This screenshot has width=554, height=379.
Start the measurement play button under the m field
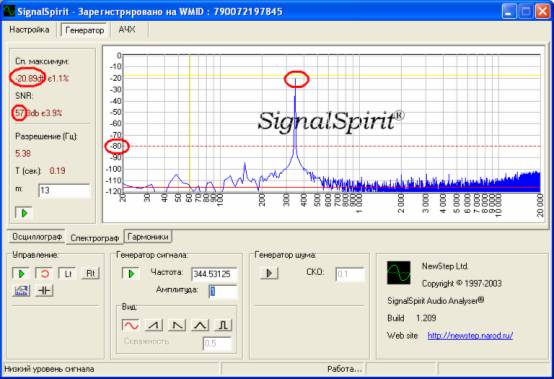pyautogui.click(x=24, y=213)
